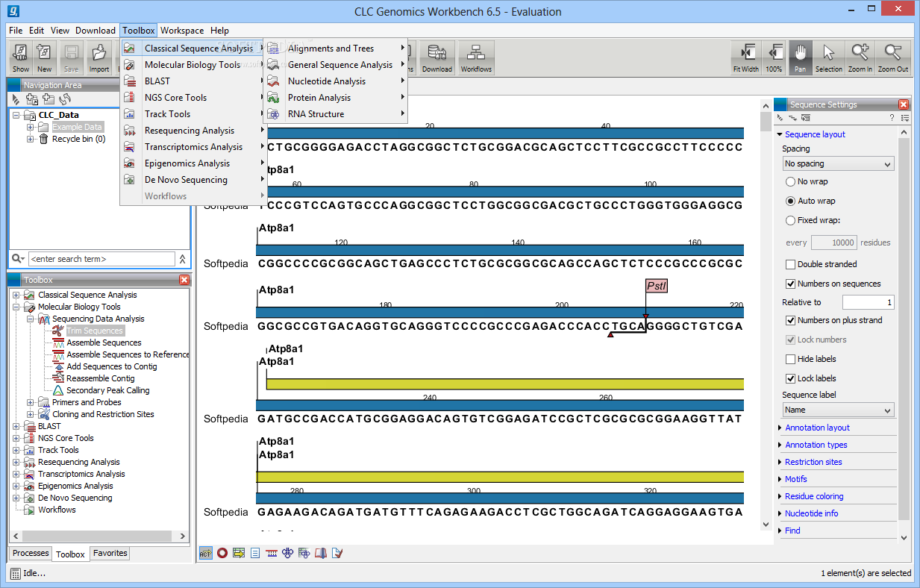Open the Sequence label dropdown showing Name
The height and width of the screenshot is (588, 920).
click(x=838, y=410)
